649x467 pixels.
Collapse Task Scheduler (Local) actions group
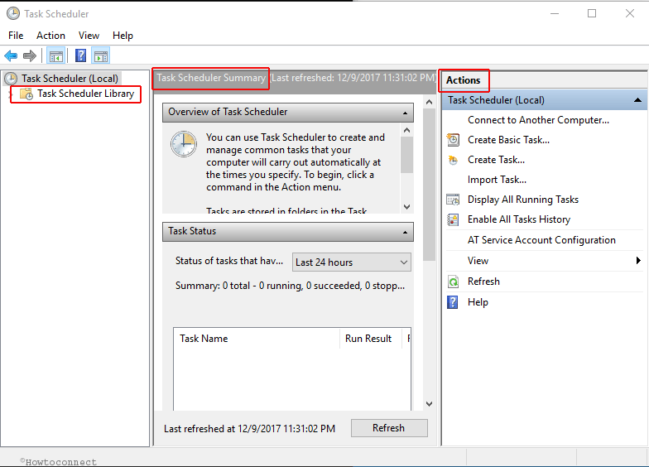pyautogui.click(x=637, y=100)
